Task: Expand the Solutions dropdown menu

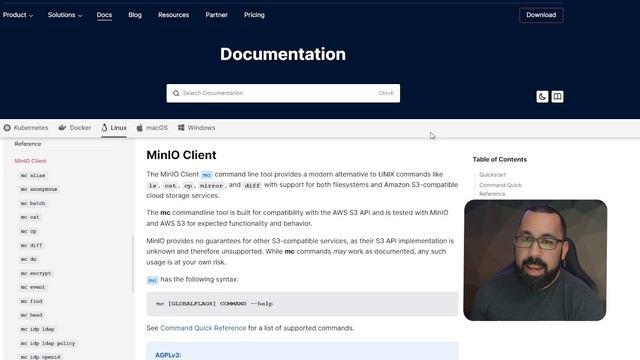Action: click(65, 15)
